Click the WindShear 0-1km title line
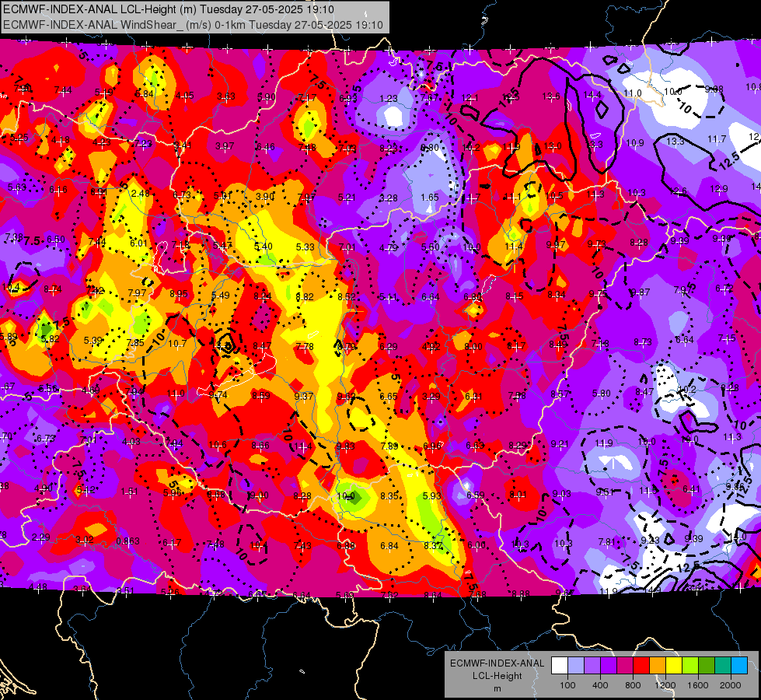The width and height of the screenshot is (761, 700). [x=193, y=25]
